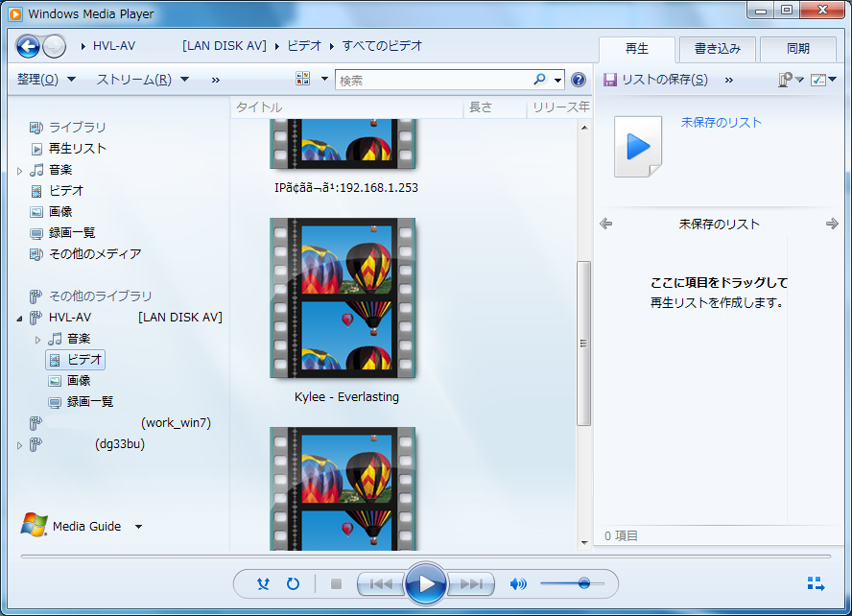
Task: Open view options dropdown arrow
Action: click(x=325, y=79)
